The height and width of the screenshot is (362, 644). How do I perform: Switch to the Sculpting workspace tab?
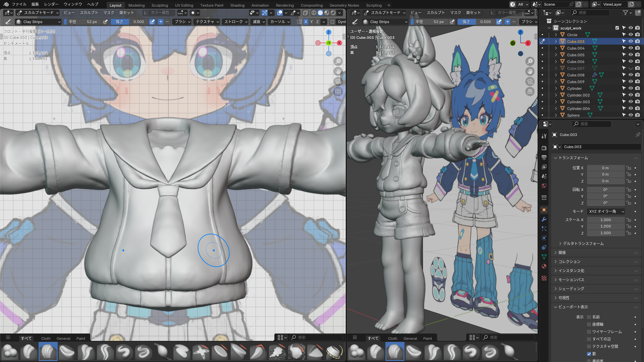pyautogui.click(x=160, y=5)
